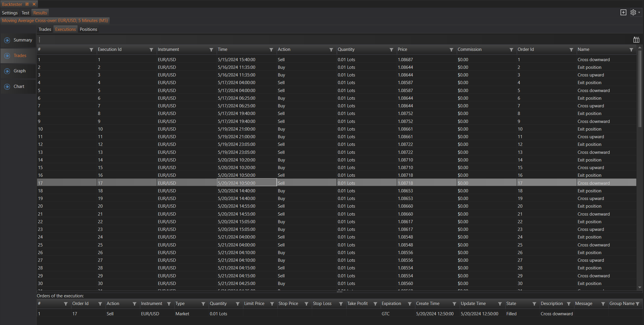Open filter dropdown for State column
The width and height of the screenshot is (644, 325).
[x=534, y=304]
